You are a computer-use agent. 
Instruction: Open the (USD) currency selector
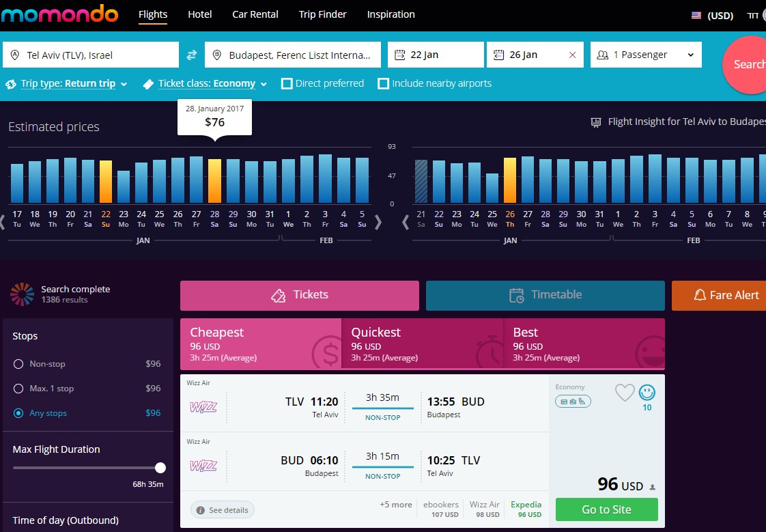pos(720,16)
